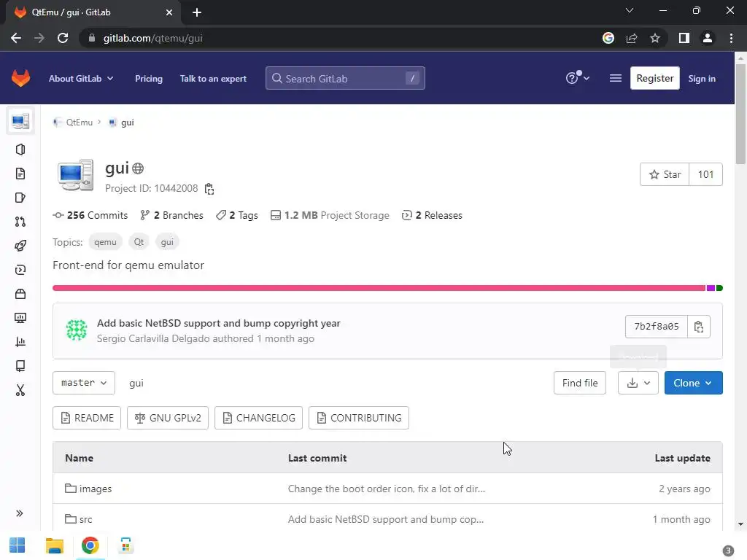Star the gui project

click(665, 174)
